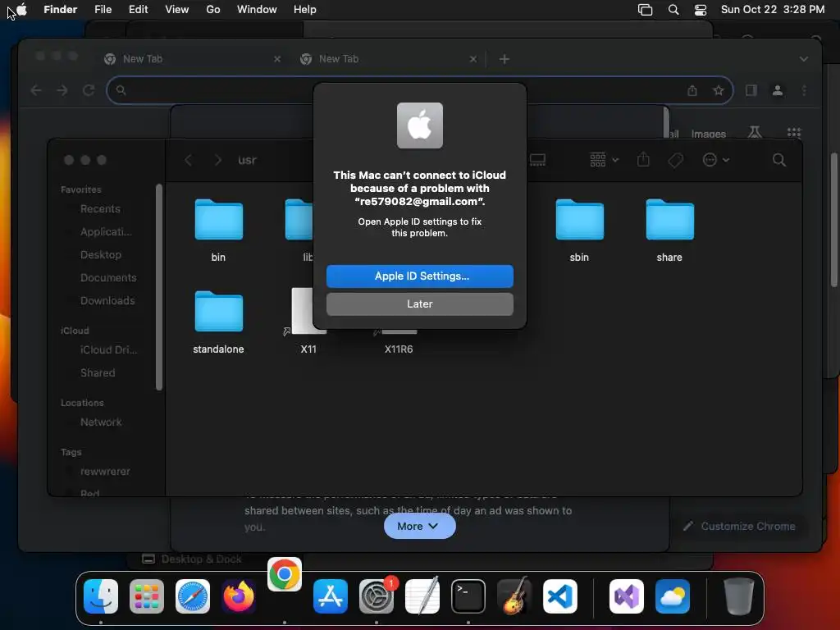Open Recents in Finder sidebar
Viewport: 840px width, 630px height.
pos(100,209)
